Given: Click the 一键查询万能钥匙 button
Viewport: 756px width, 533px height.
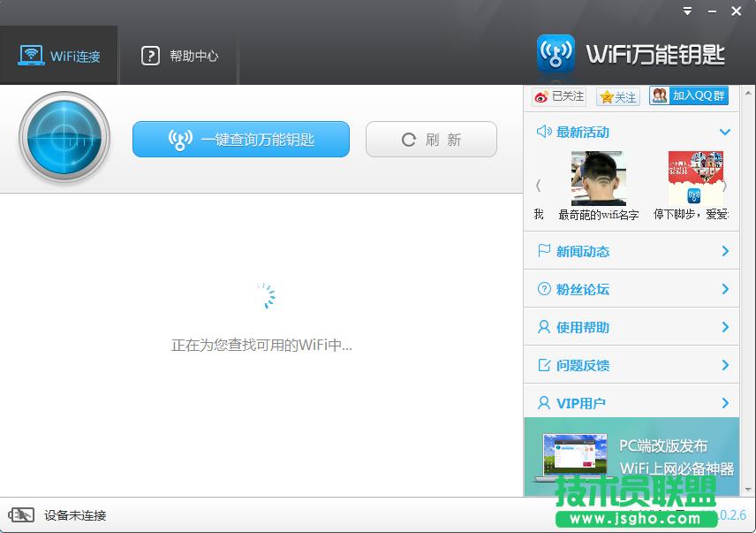Looking at the screenshot, I should [240, 139].
